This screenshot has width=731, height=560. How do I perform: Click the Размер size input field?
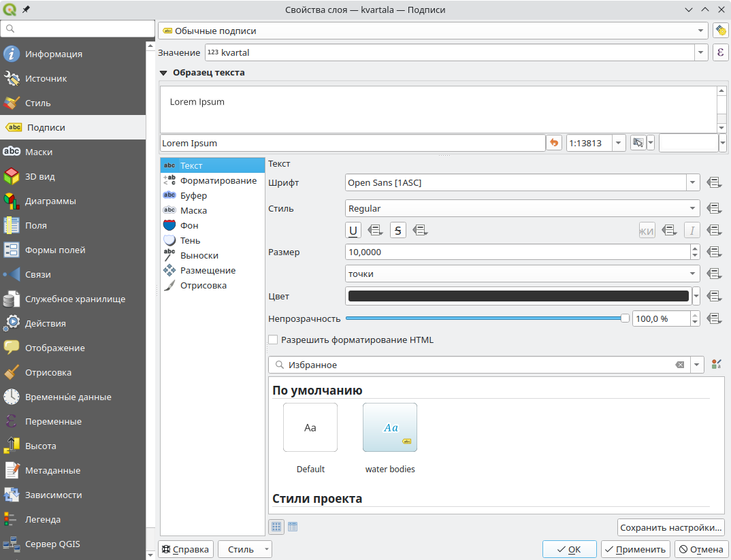pos(518,252)
